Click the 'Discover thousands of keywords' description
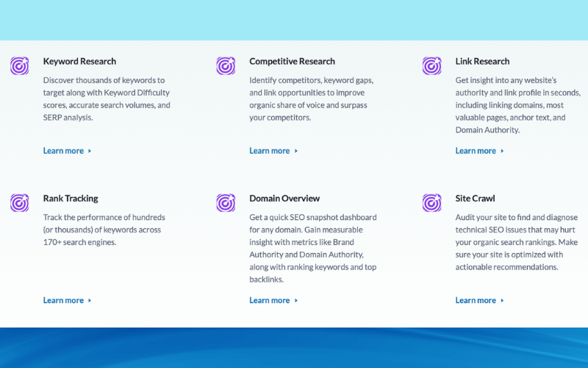The height and width of the screenshot is (368, 588). (107, 99)
